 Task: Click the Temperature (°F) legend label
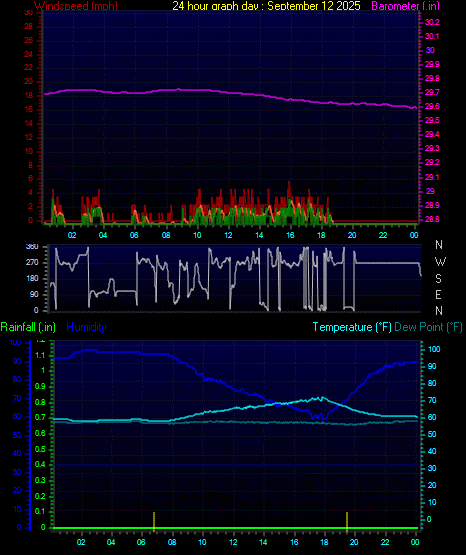(x=352, y=327)
